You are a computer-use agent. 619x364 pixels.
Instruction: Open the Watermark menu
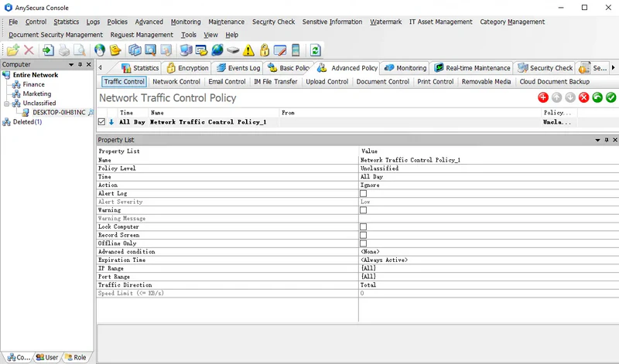pos(385,22)
